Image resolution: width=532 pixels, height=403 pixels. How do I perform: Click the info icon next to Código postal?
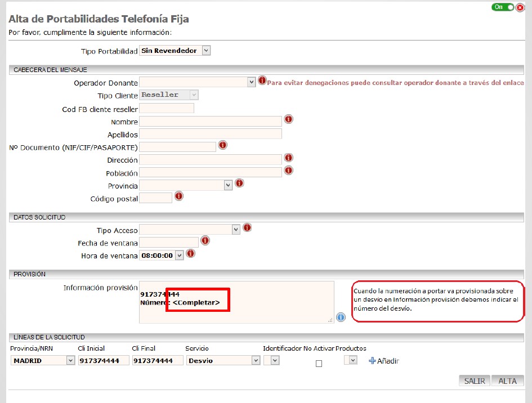[x=179, y=196]
